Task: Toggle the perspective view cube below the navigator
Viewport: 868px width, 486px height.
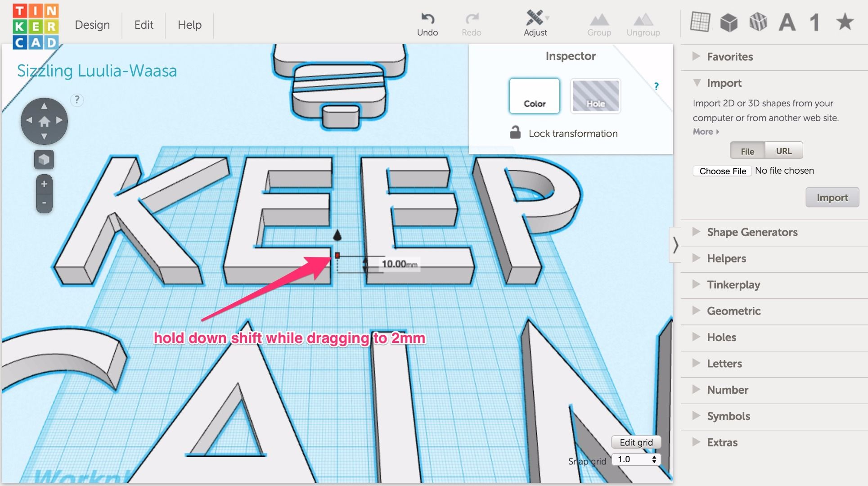Action: pos(44,160)
